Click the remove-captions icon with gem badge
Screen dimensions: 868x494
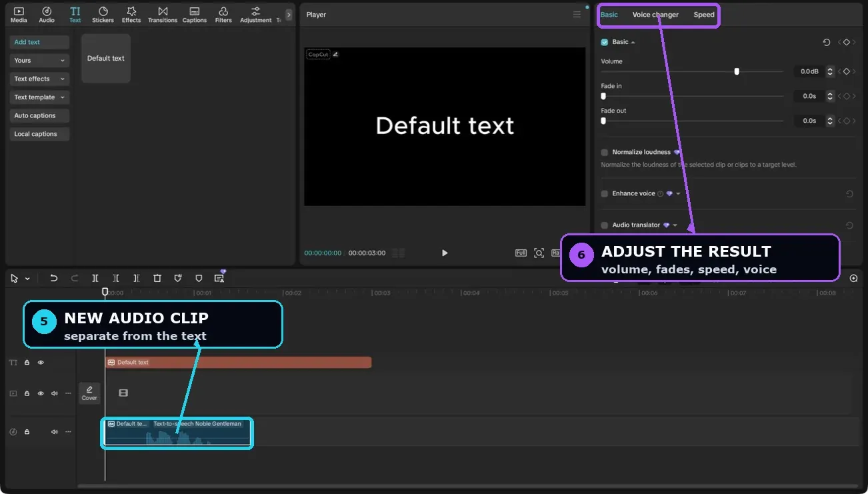pos(219,277)
